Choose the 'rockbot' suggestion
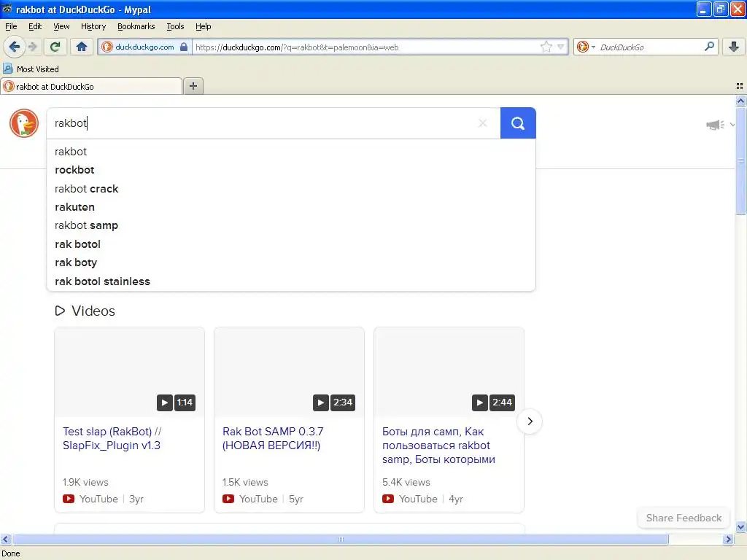747x560 pixels. [290, 170]
